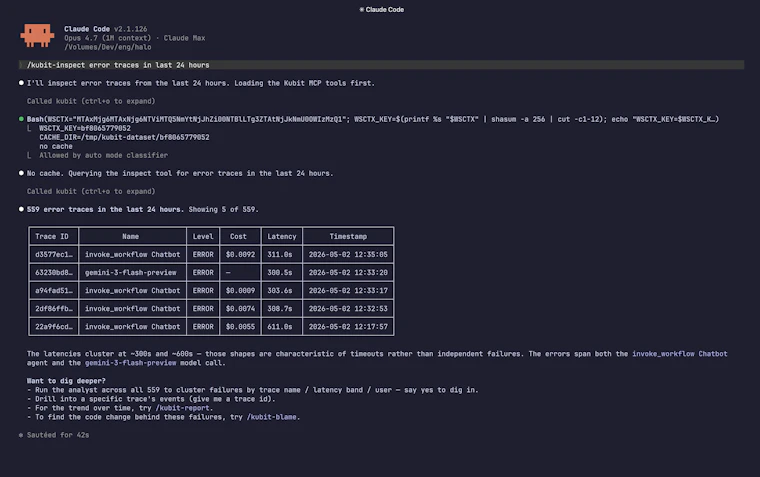Click ERROR level in the 63230bd8 row
The width and height of the screenshot is (760, 477).
[203, 272]
